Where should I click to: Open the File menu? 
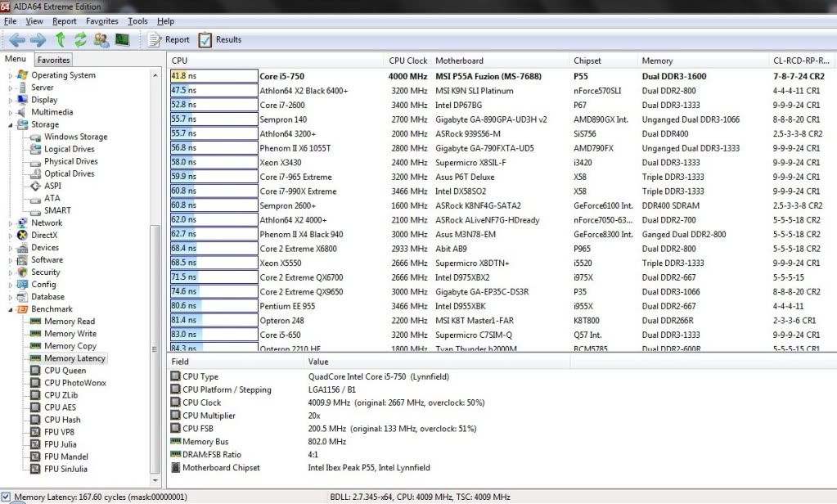pyautogui.click(x=10, y=21)
